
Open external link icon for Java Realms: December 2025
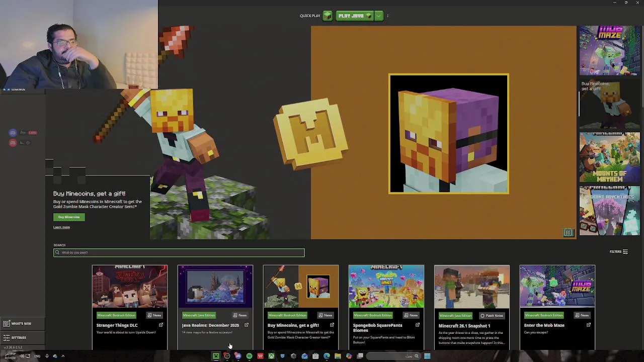pos(247,325)
